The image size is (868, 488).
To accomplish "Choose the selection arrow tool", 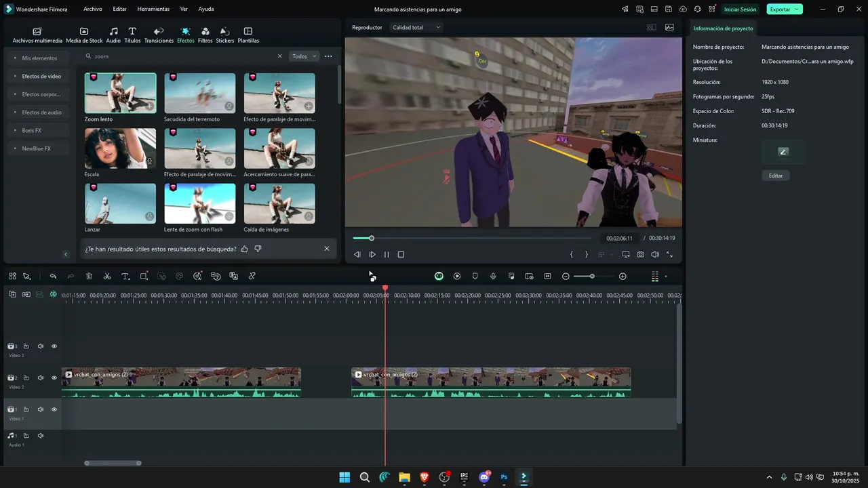I will point(27,277).
